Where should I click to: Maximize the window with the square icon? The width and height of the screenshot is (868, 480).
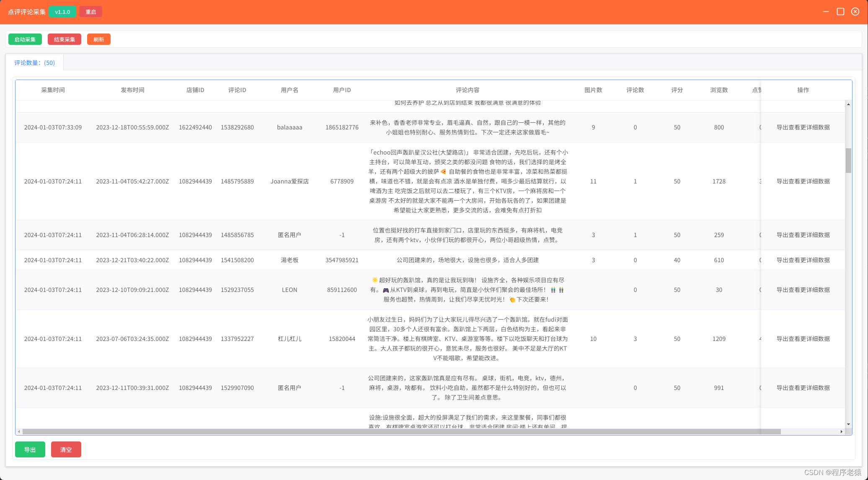tap(840, 12)
